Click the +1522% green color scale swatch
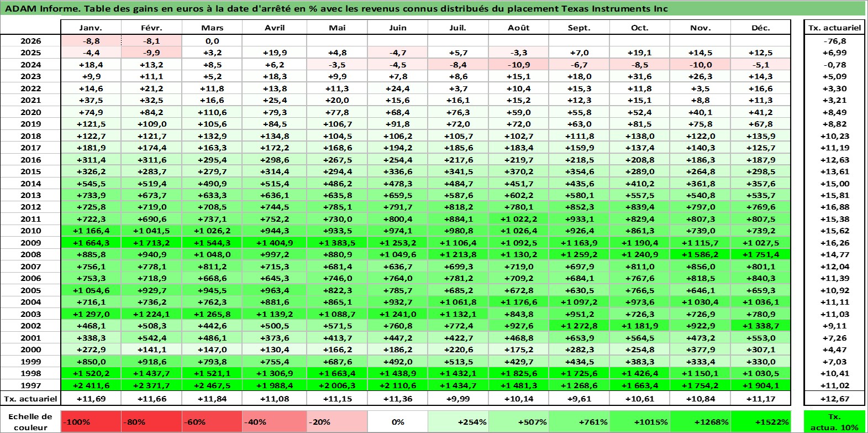 click(x=760, y=421)
